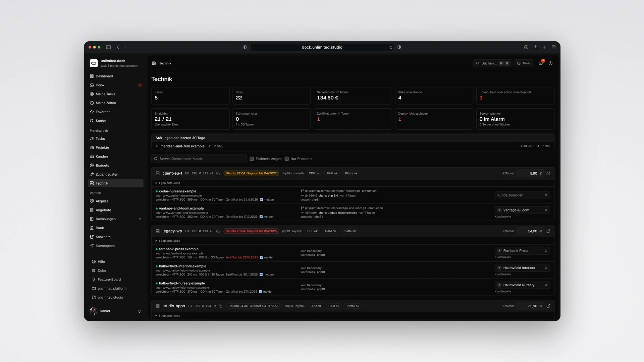This screenshot has width=644, height=362.
Task: Copy the client-eu-1 IP address
Action: (x=218, y=174)
